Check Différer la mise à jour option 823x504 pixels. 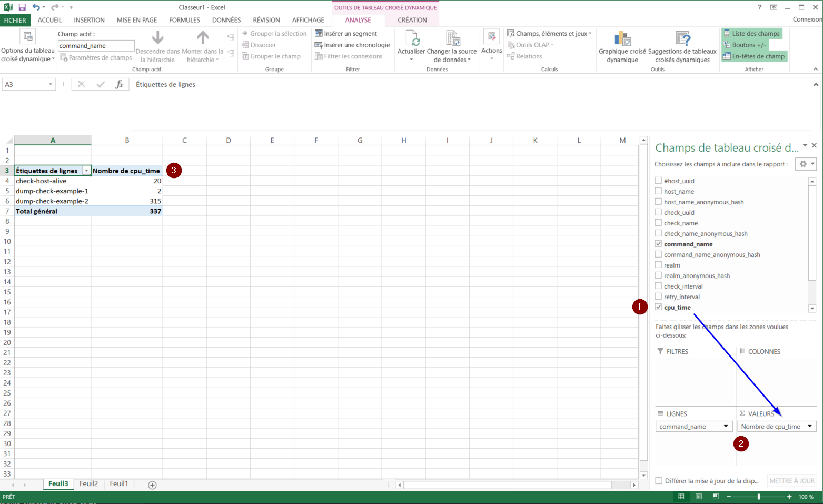pyautogui.click(x=659, y=480)
